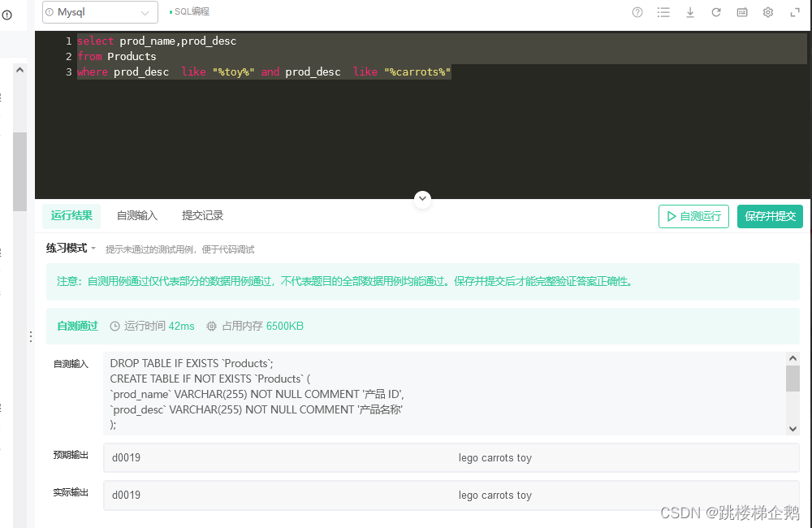The height and width of the screenshot is (528, 812).
Task: Click the run time clock icon
Action: pyautogui.click(x=115, y=326)
